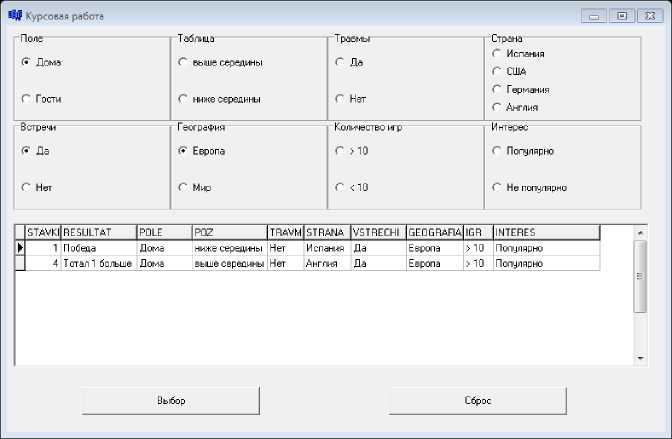
Task: Click the выше середины cell in the grid
Action: [230, 263]
